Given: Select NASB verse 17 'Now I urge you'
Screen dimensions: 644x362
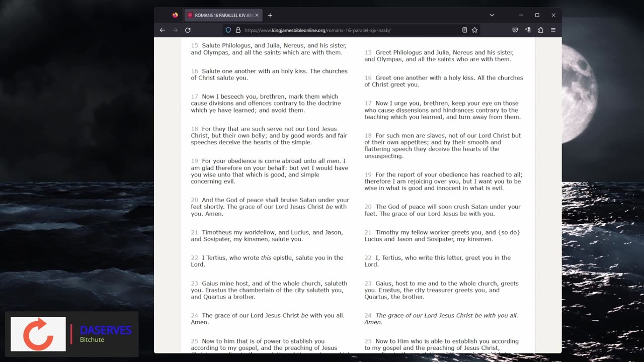Looking at the screenshot, I should (443, 110).
